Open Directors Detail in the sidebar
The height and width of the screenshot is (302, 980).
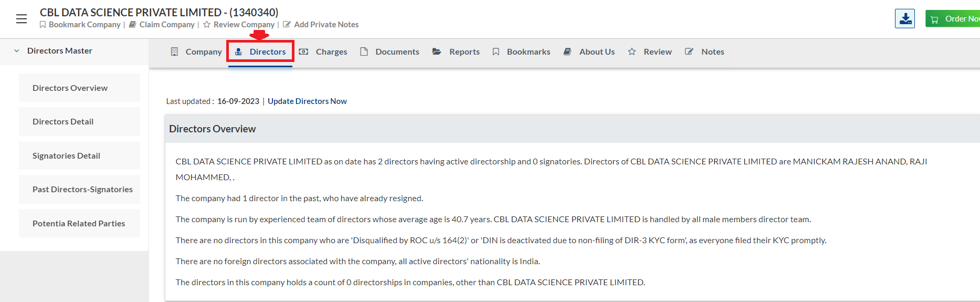tap(79, 121)
